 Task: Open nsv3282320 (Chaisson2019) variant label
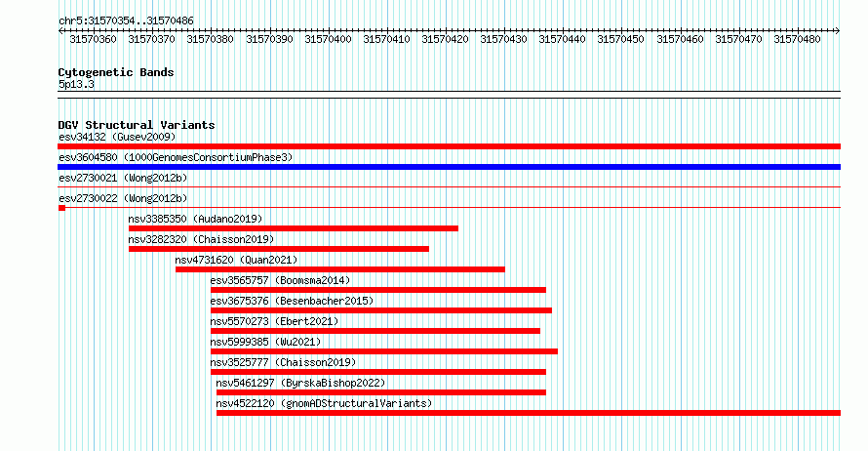tap(202, 239)
